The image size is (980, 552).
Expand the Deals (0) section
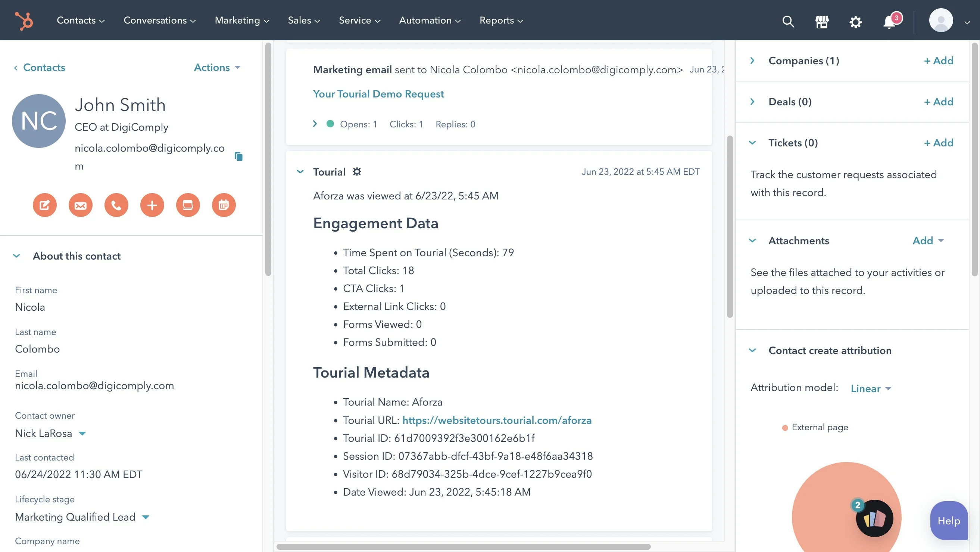(752, 102)
